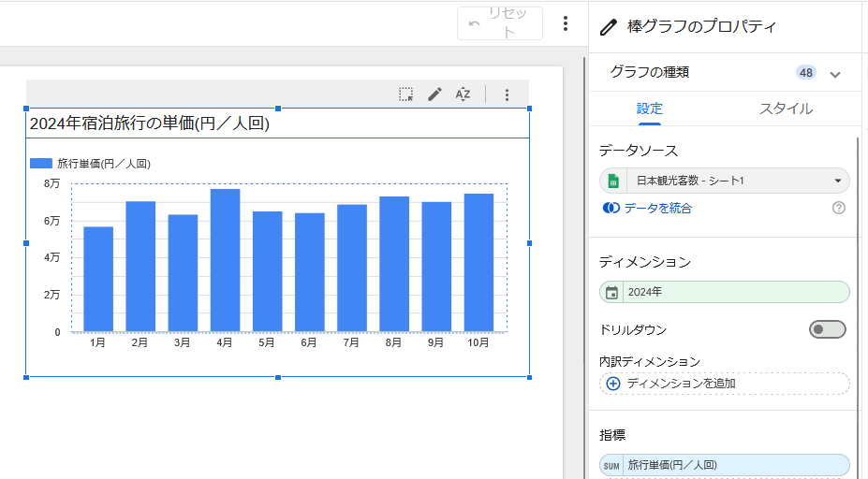Click the pencil edit icon on chart toolbar
The image size is (868, 479).
click(434, 94)
